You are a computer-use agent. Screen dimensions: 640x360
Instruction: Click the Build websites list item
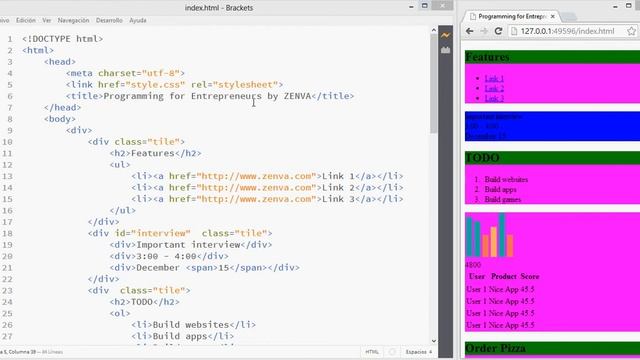[506, 180]
